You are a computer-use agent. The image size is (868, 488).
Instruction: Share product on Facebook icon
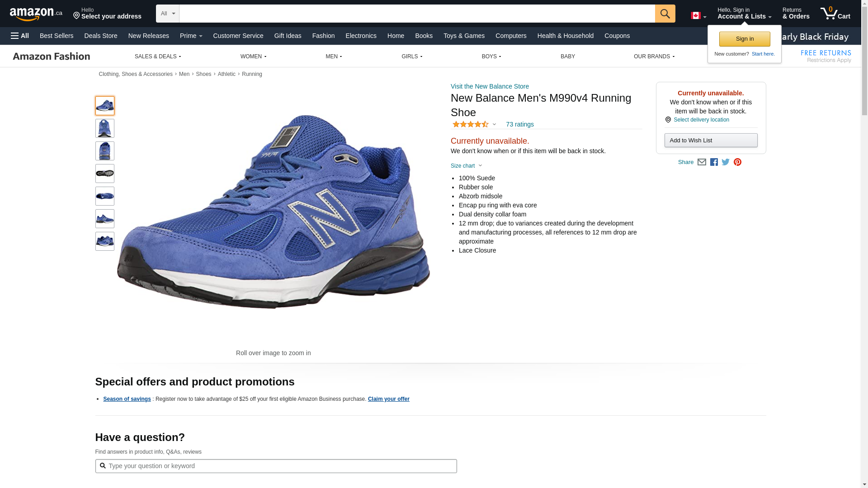tap(714, 162)
